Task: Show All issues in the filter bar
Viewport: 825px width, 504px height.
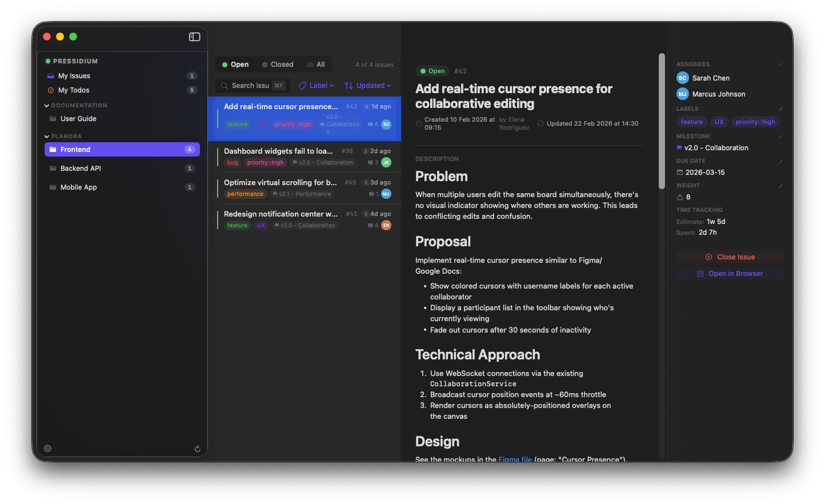Action: 317,64
